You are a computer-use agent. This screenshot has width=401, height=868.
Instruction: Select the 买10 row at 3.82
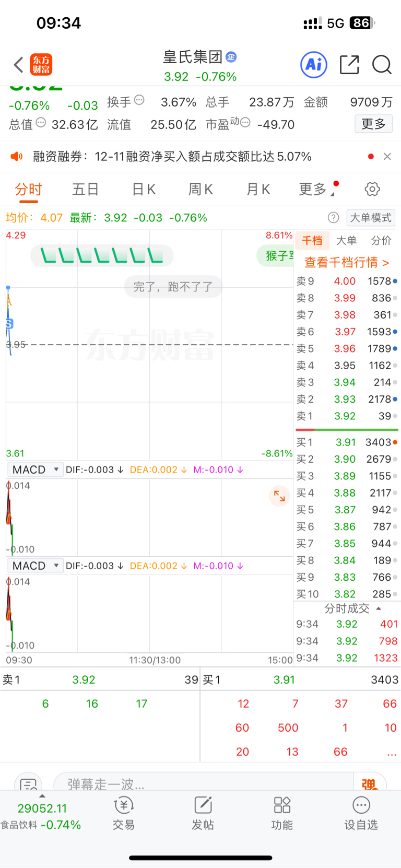[347, 594]
